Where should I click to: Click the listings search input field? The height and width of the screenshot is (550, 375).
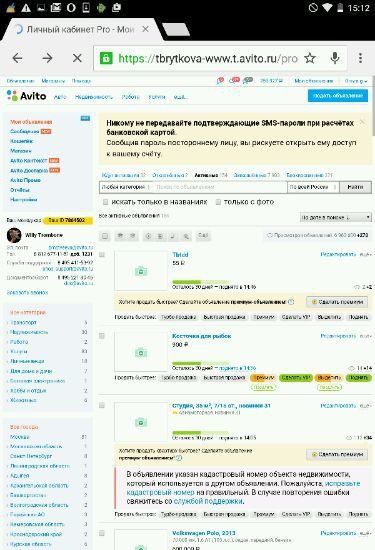pos(219,187)
